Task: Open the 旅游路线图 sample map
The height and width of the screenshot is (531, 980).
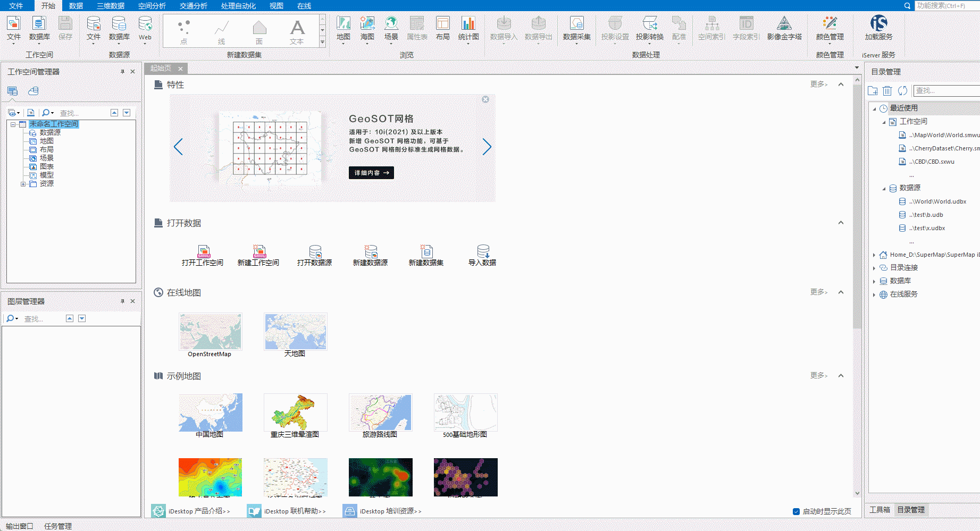Action: click(x=380, y=412)
